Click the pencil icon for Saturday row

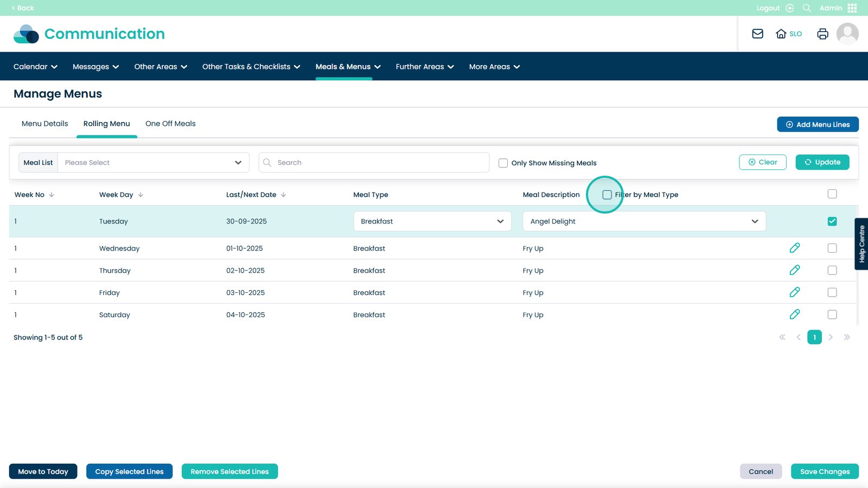click(x=794, y=314)
